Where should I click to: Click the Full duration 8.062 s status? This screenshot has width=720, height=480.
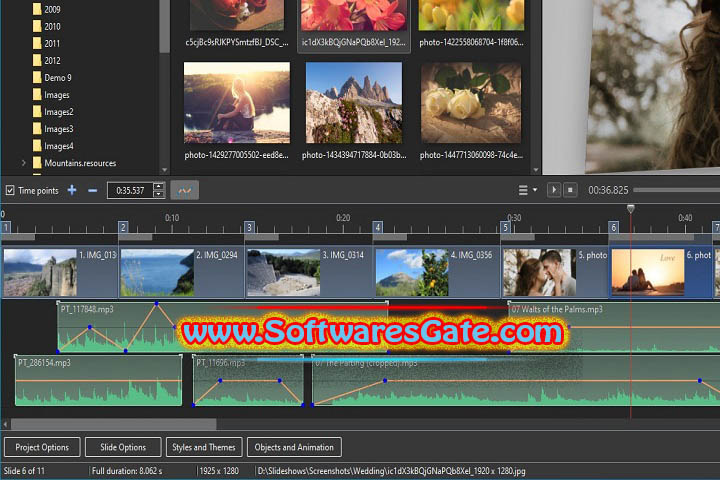click(x=127, y=471)
